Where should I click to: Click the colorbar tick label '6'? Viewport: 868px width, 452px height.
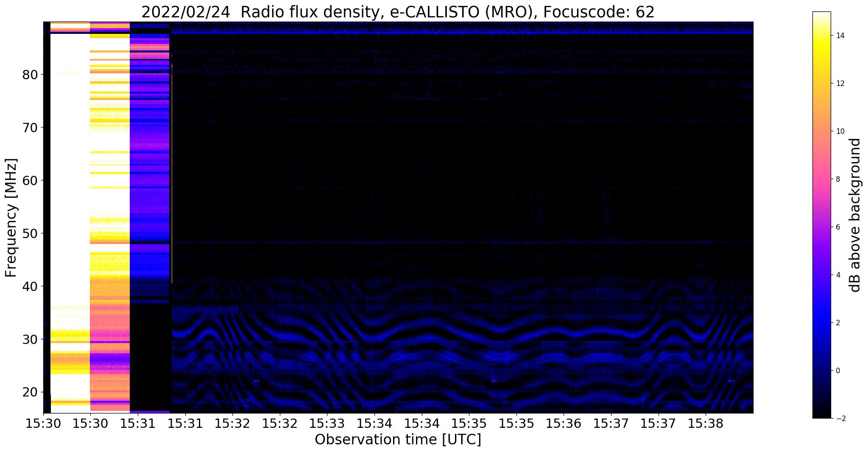click(837, 227)
